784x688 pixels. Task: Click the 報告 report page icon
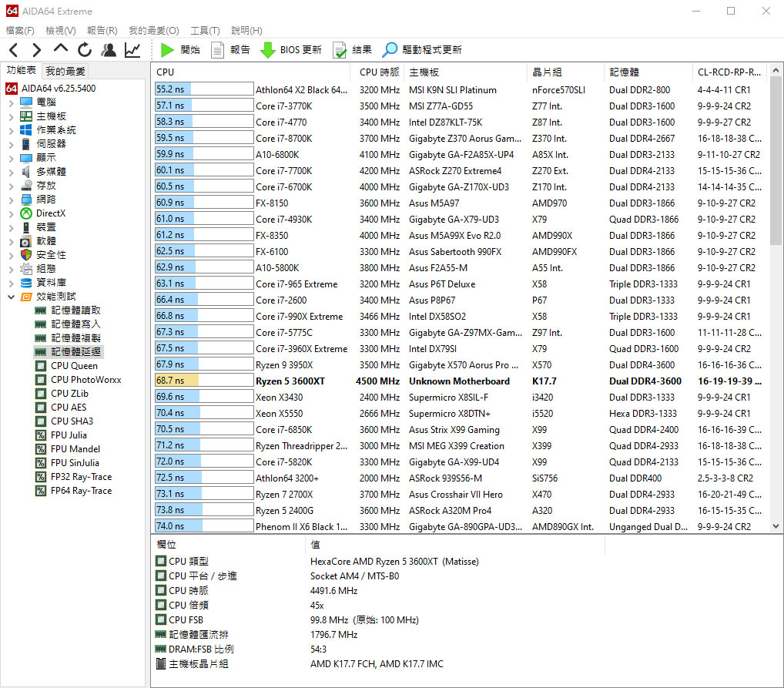[217, 49]
